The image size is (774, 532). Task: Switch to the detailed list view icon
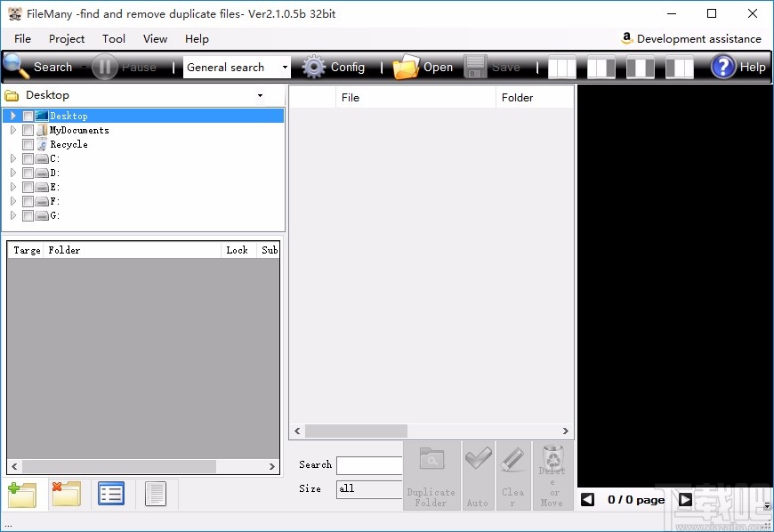tap(111, 494)
